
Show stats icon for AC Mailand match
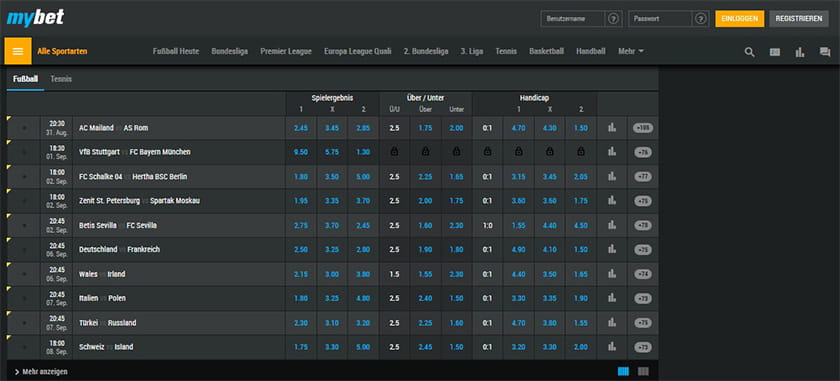(612, 128)
